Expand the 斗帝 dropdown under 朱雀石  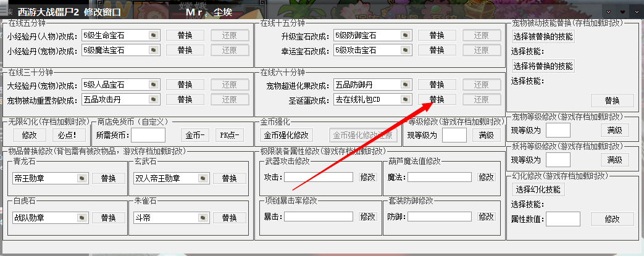pyautogui.click(x=203, y=217)
